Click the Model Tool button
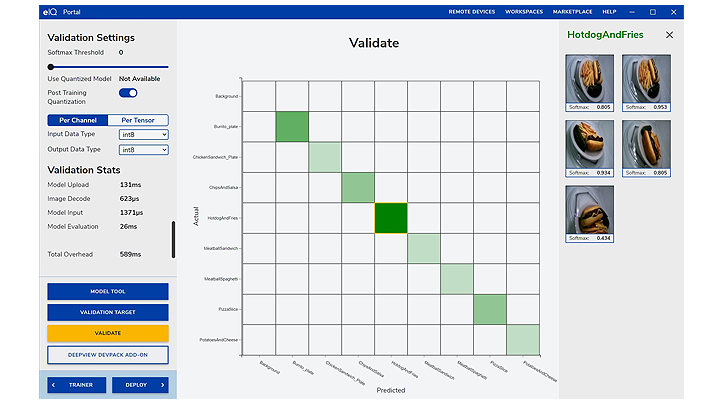Viewport: 720px width, 405px height. click(x=108, y=291)
